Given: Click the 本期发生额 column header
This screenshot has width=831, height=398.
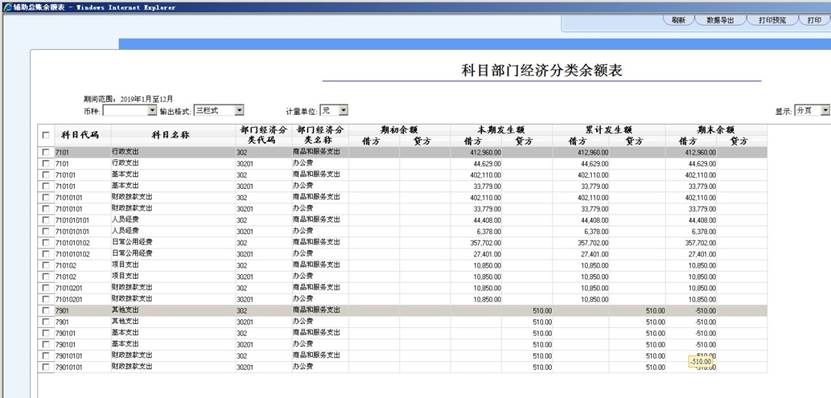Looking at the screenshot, I should pyautogui.click(x=501, y=130).
